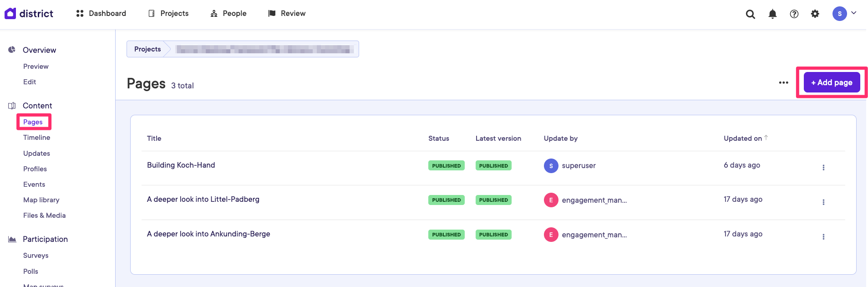Viewport: 868px width, 287px height.
Task: Open the People menu item
Action: tap(228, 14)
